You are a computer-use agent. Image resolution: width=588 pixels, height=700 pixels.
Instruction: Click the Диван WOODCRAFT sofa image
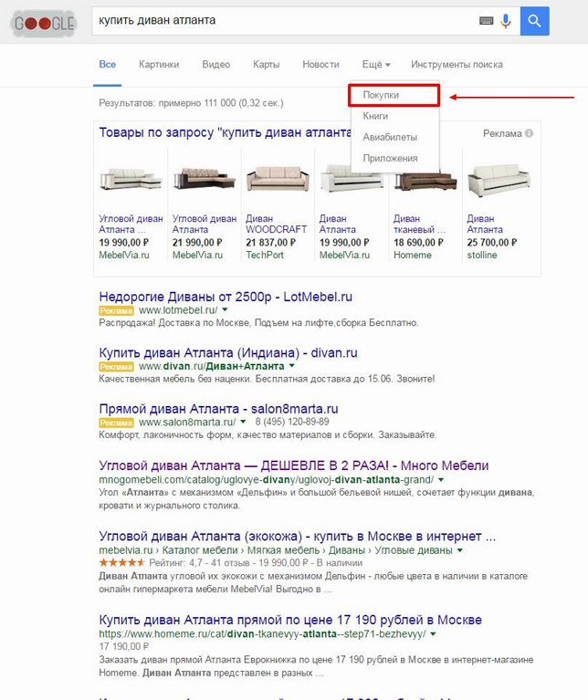[x=278, y=179]
